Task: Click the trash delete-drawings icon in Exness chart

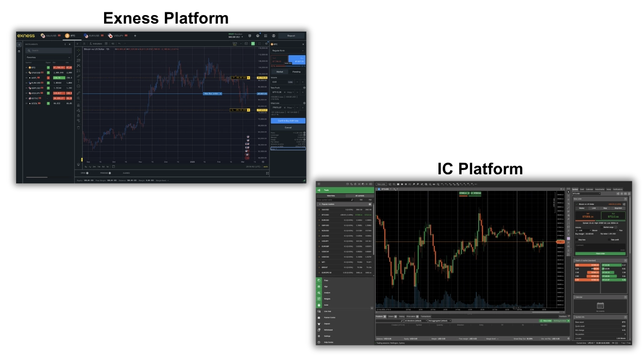Action: tap(78, 128)
